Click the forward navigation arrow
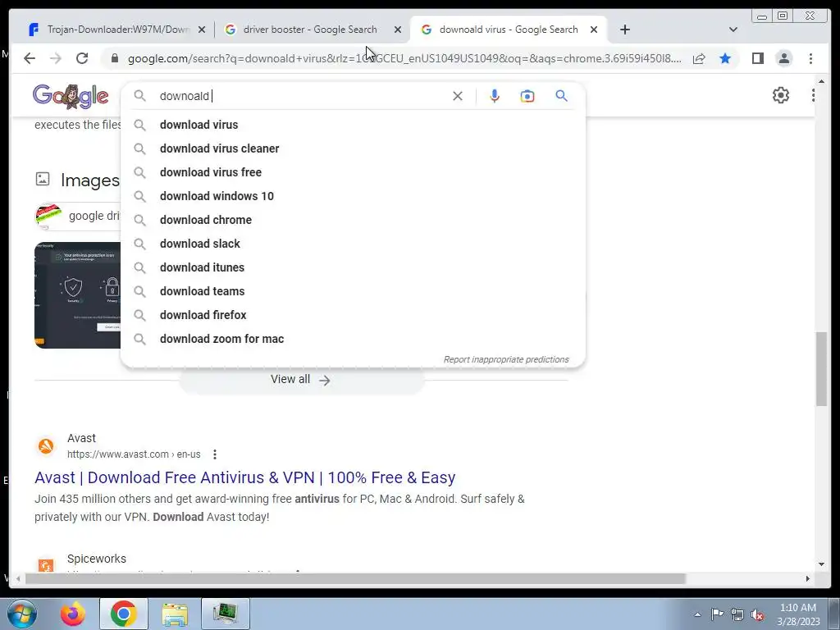 [x=56, y=58]
